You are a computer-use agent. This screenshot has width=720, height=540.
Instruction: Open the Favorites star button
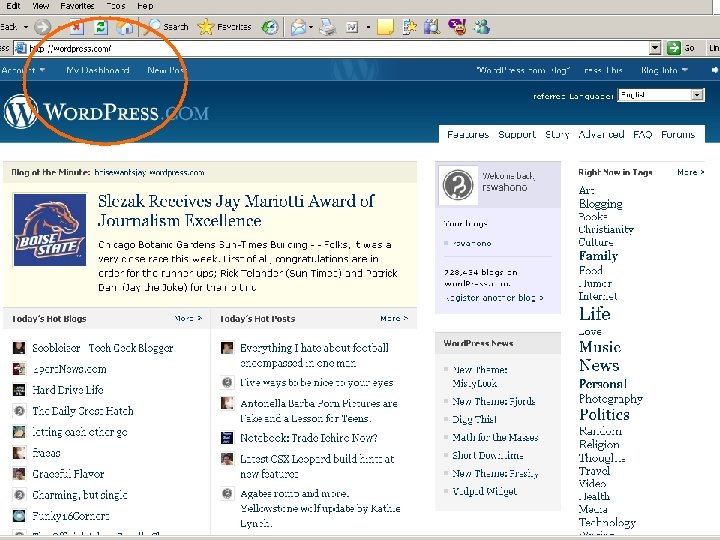224,27
